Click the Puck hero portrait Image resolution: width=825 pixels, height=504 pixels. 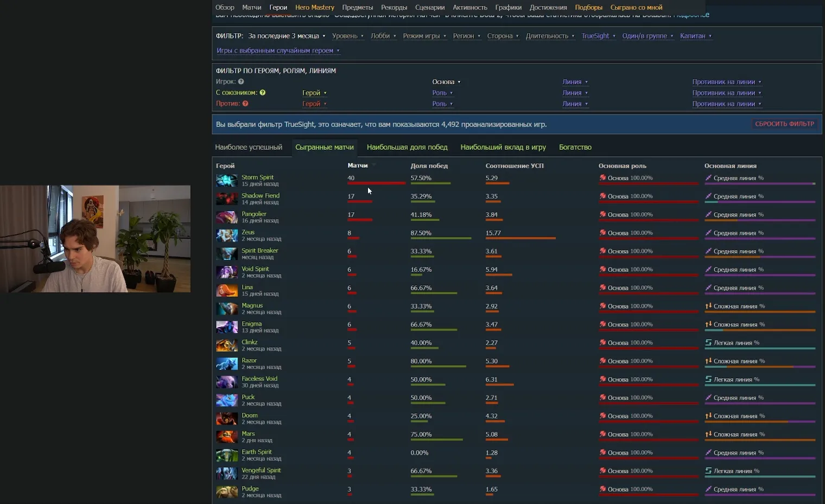(x=227, y=400)
